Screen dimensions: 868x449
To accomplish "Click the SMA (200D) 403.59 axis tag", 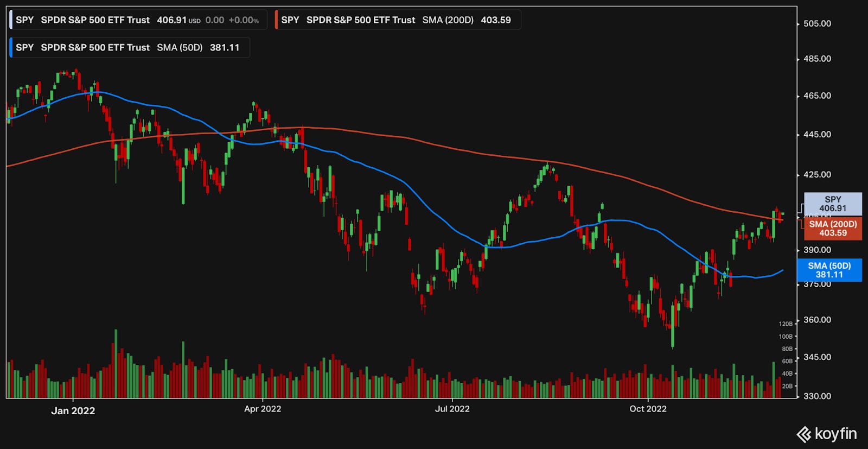I will (833, 229).
